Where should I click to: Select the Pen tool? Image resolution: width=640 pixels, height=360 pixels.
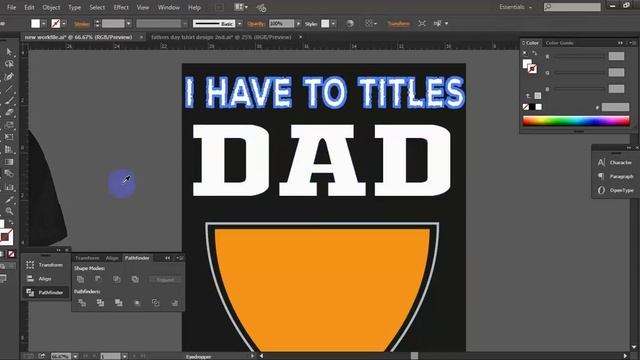click(9, 76)
